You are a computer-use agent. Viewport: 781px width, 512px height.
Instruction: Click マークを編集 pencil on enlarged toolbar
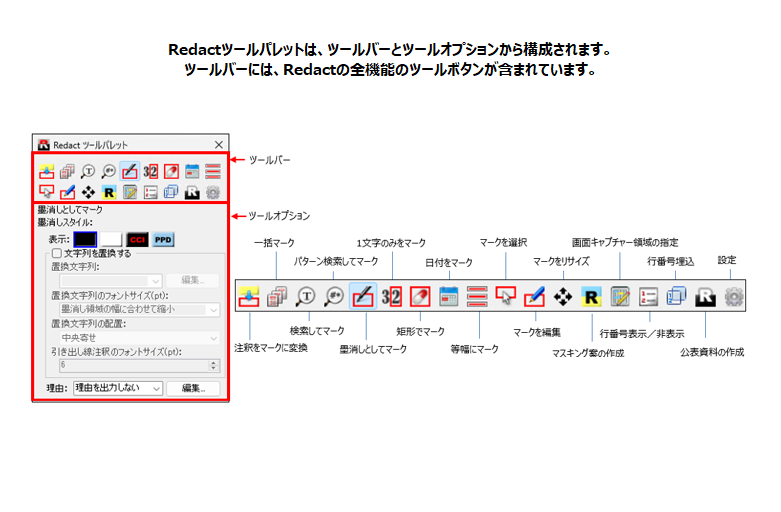pyautogui.click(x=534, y=297)
